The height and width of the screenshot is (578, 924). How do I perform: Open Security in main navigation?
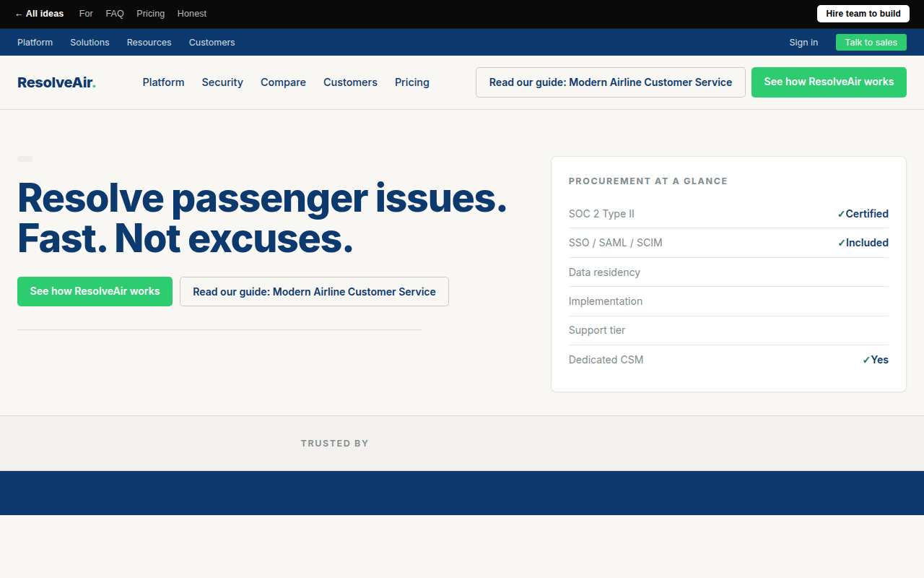pos(222,82)
